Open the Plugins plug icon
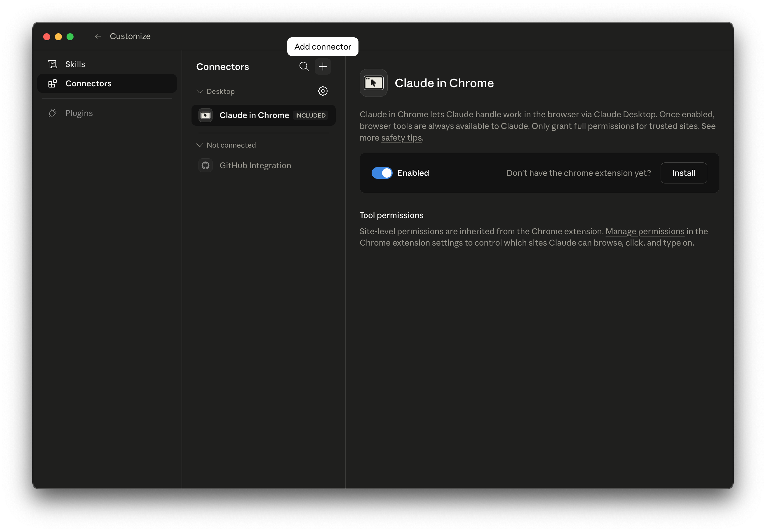The width and height of the screenshot is (766, 532). (52, 113)
